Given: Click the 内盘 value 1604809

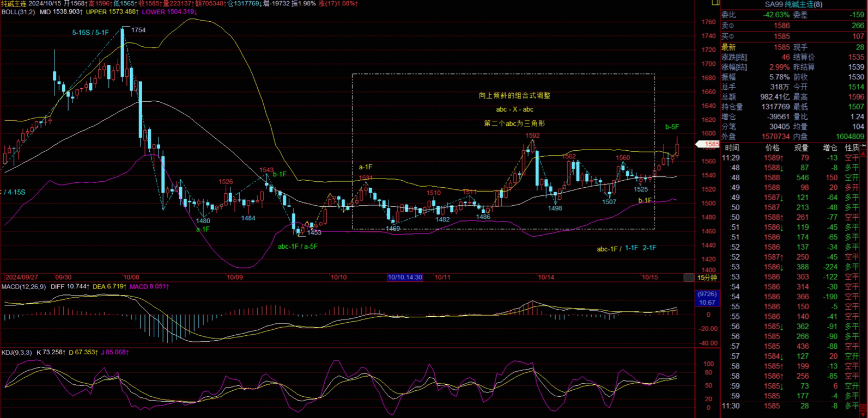Looking at the screenshot, I should (x=850, y=137).
